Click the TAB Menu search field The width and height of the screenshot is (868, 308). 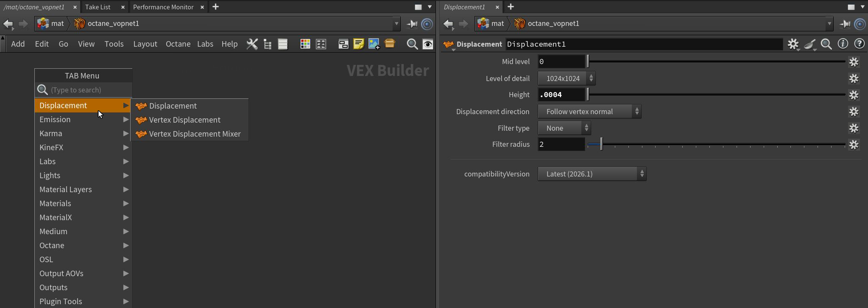89,90
